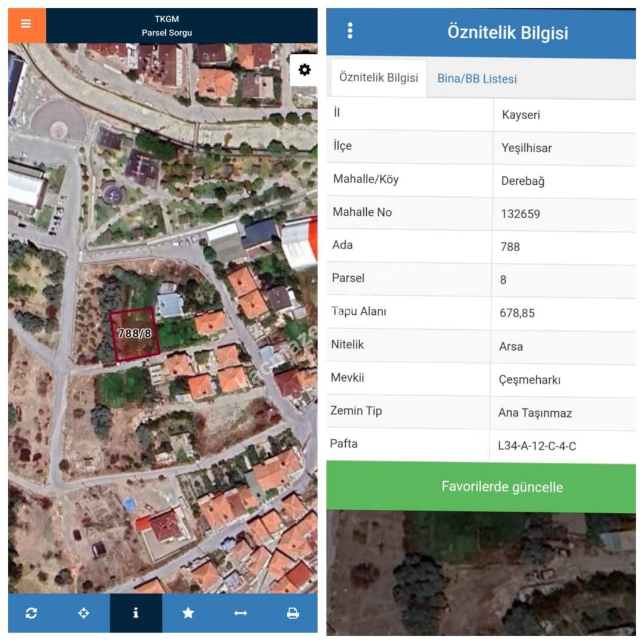This screenshot has width=644, height=644.
Task: Click the Yeşilhisar İlçe value
Action: [x=527, y=148]
